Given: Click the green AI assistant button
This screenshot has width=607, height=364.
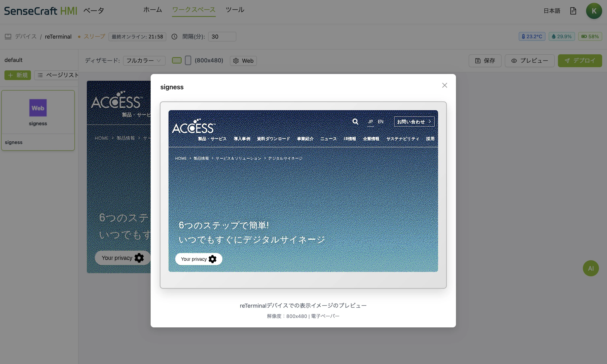Looking at the screenshot, I should [x=591, y=268].
